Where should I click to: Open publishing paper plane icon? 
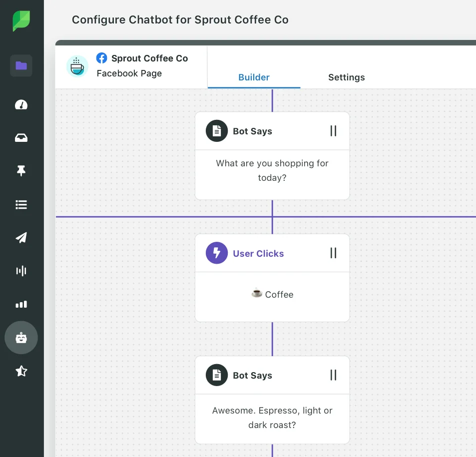point(21,238)
